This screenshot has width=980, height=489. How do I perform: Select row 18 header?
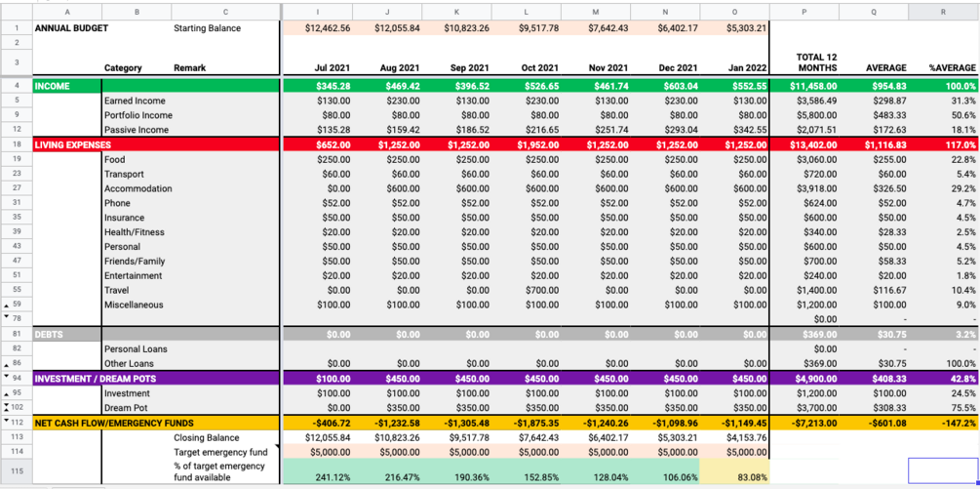[17, 144]
